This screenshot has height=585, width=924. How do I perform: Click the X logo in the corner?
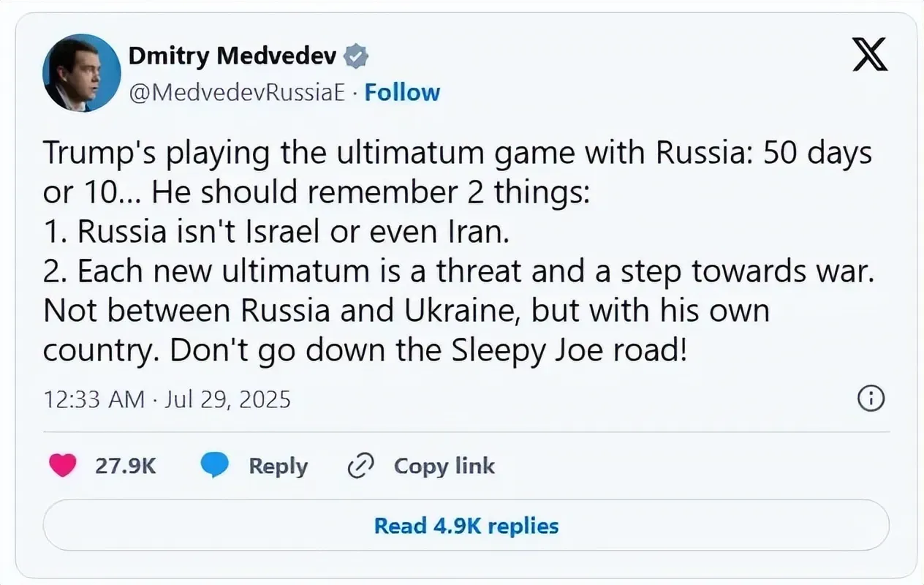870,56
